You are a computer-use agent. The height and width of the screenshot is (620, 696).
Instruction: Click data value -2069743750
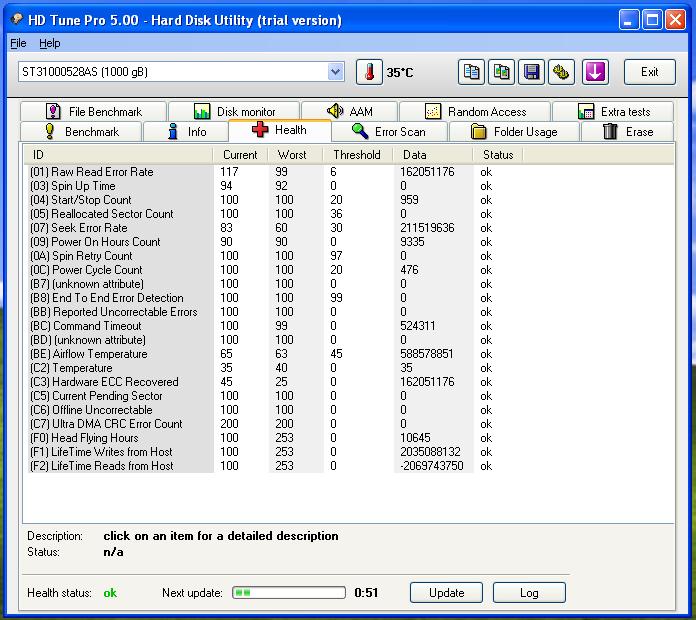click(x=431, y=466)
